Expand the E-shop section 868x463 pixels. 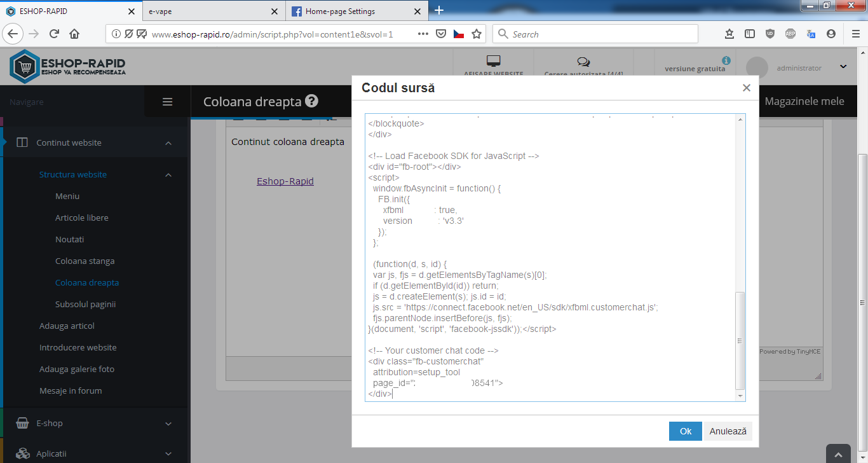click(x=168, y=424)
